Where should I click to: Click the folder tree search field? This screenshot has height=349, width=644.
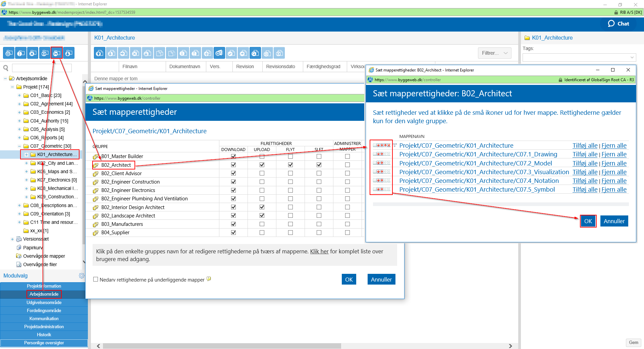point(42,68)
